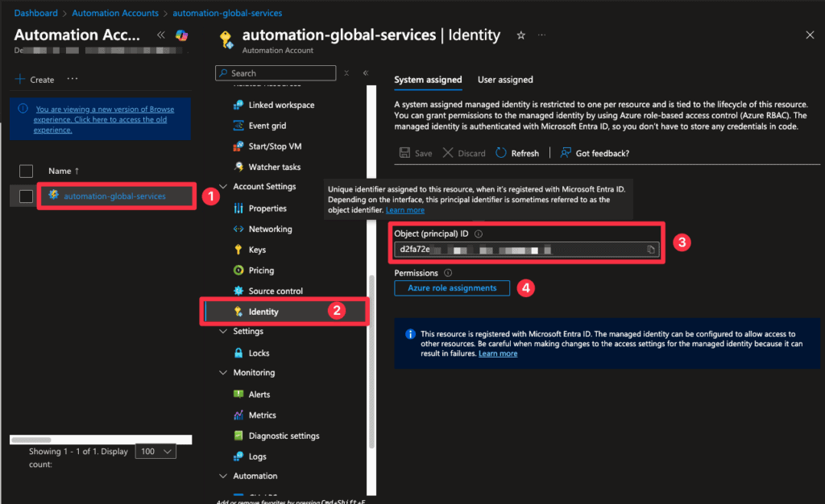Follow Learn more in the info banner
Viewport: 825px width, 504px height.
498,353
